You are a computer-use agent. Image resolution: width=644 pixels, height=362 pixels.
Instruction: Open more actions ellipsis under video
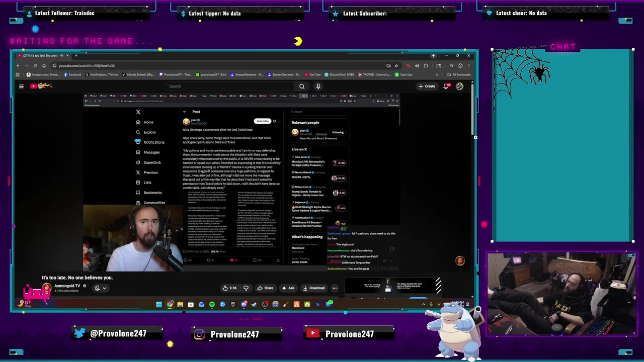(x=335, y=288)
